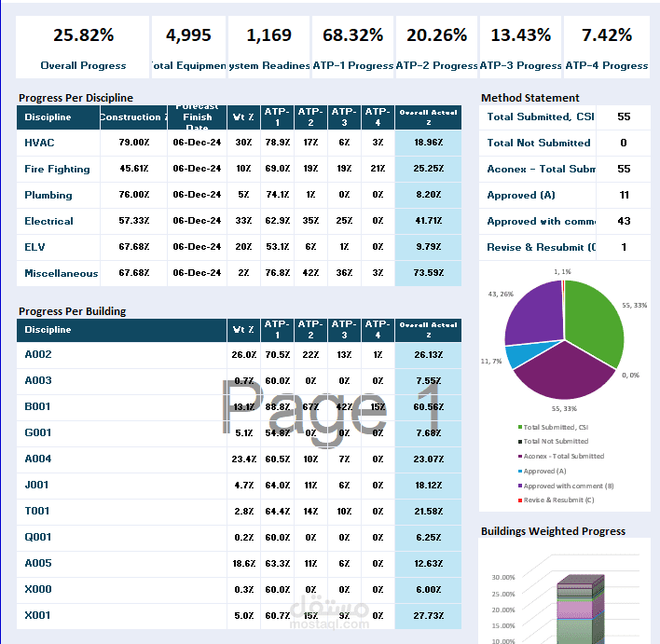This screenshot has width=660, height=644.
Task: Select the X001 building row label
Action: (37, 616)
